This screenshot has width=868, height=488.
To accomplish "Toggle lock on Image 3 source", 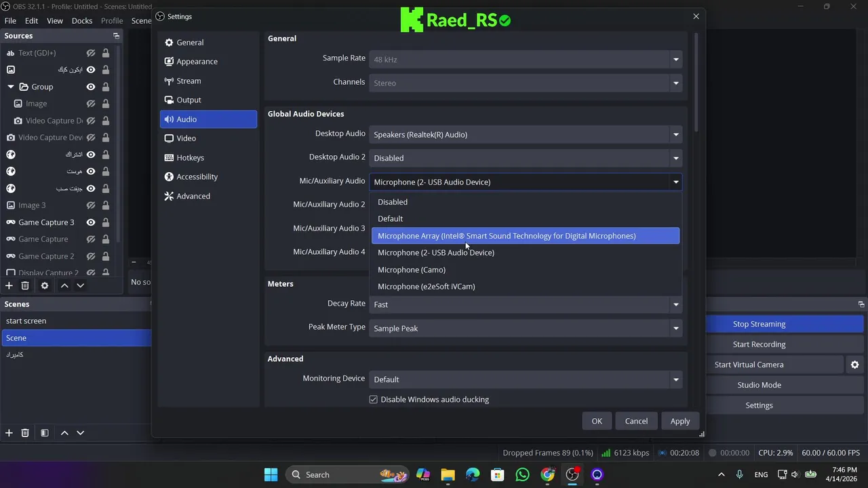I will [106, 205].
